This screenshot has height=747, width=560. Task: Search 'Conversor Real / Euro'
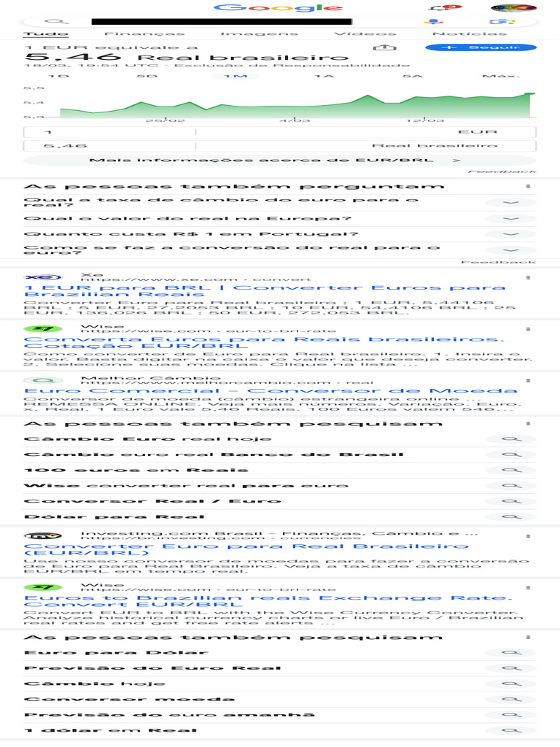(152, 501)
